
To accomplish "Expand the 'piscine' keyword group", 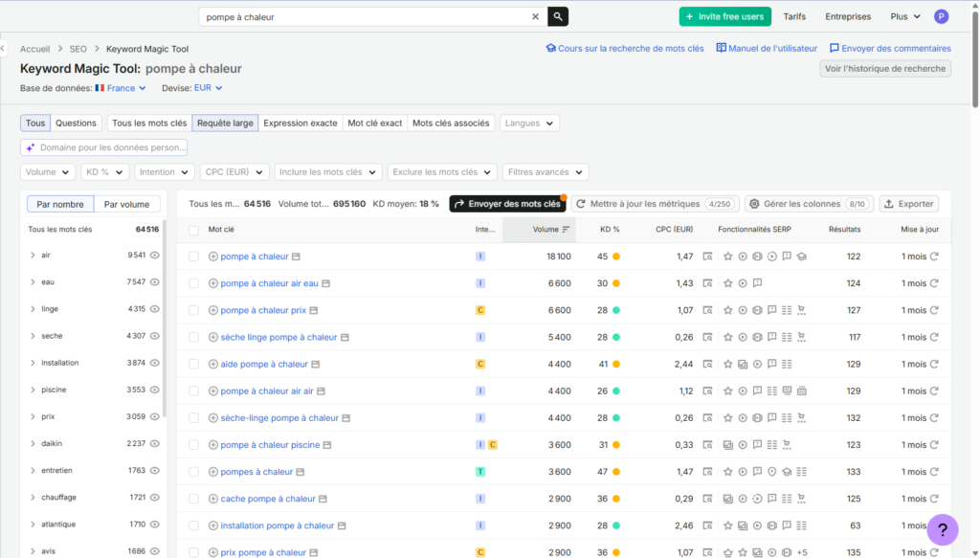I will tap(33, 390).
